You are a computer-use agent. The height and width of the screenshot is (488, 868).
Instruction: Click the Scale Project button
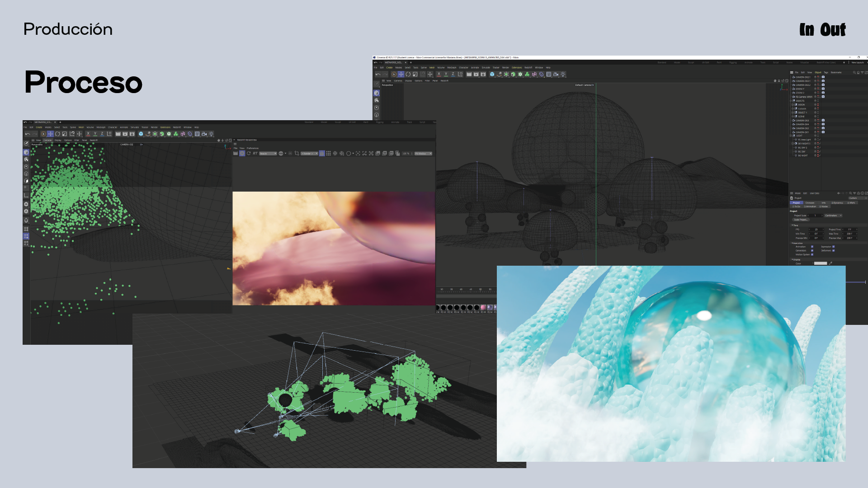(x=800, y=220)
